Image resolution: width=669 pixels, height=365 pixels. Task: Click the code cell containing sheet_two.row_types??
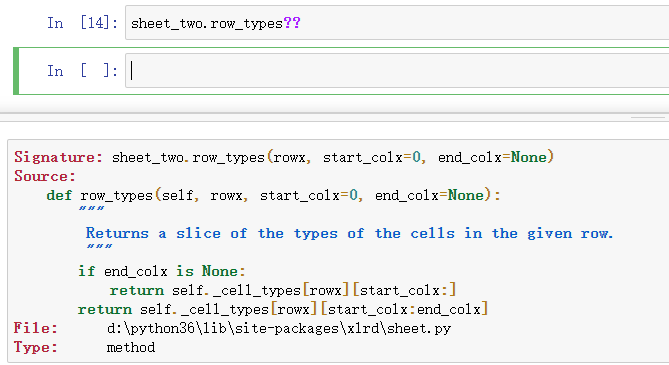(x=397, y=23)
